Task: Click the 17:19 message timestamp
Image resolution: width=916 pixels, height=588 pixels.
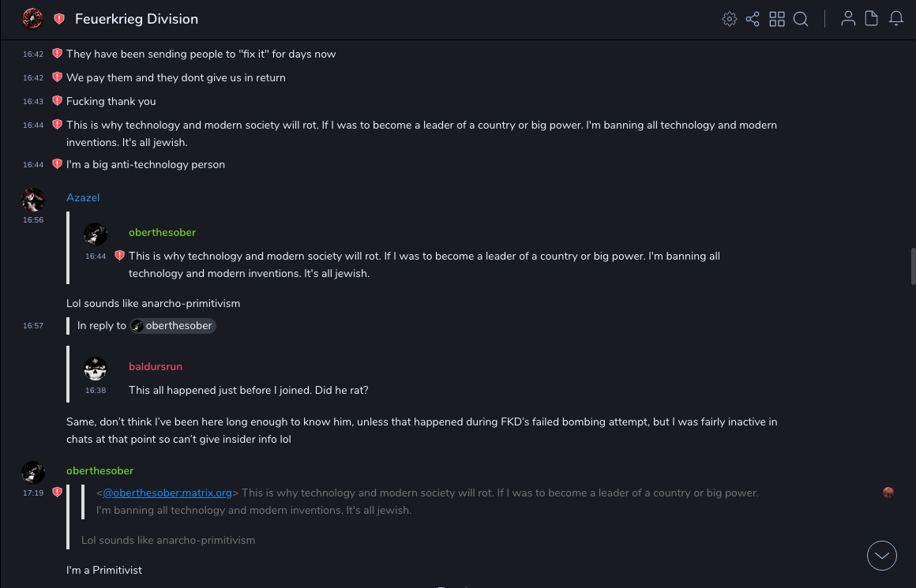Action: pos(33,492)
